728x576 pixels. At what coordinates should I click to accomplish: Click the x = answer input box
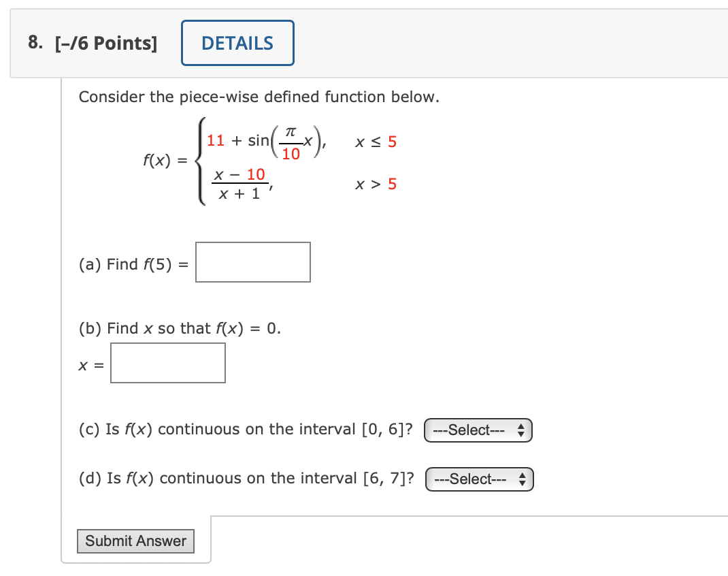tap(168, 363)
